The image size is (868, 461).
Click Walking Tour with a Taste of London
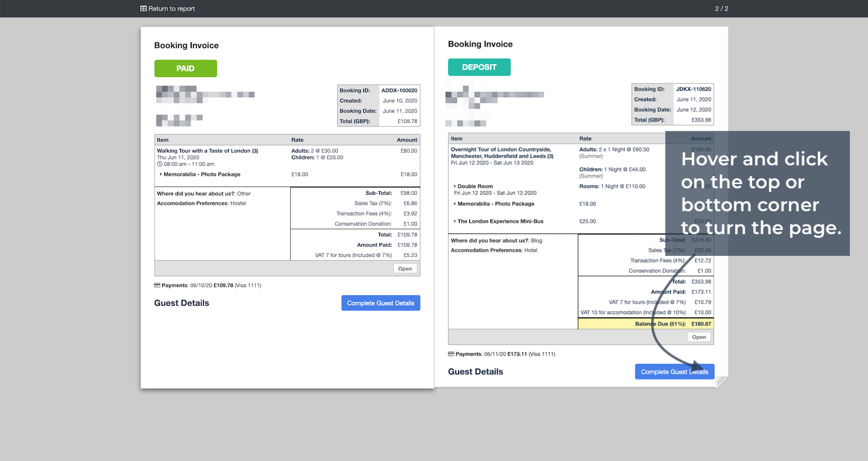207,151
